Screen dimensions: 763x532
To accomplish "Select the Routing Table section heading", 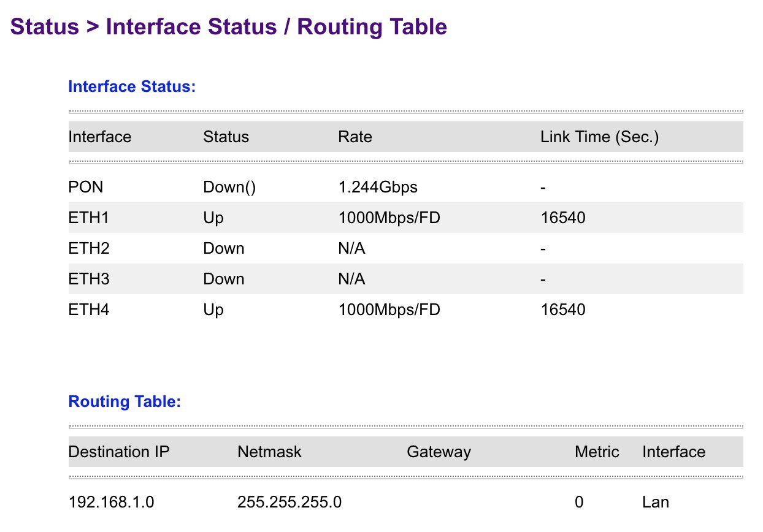I will pos(125,402).
